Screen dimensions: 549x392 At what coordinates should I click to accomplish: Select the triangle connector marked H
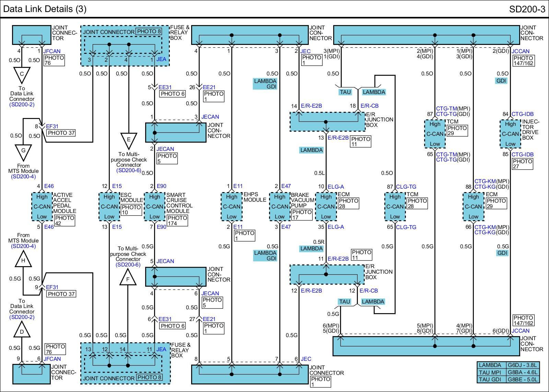coord(23,260)
